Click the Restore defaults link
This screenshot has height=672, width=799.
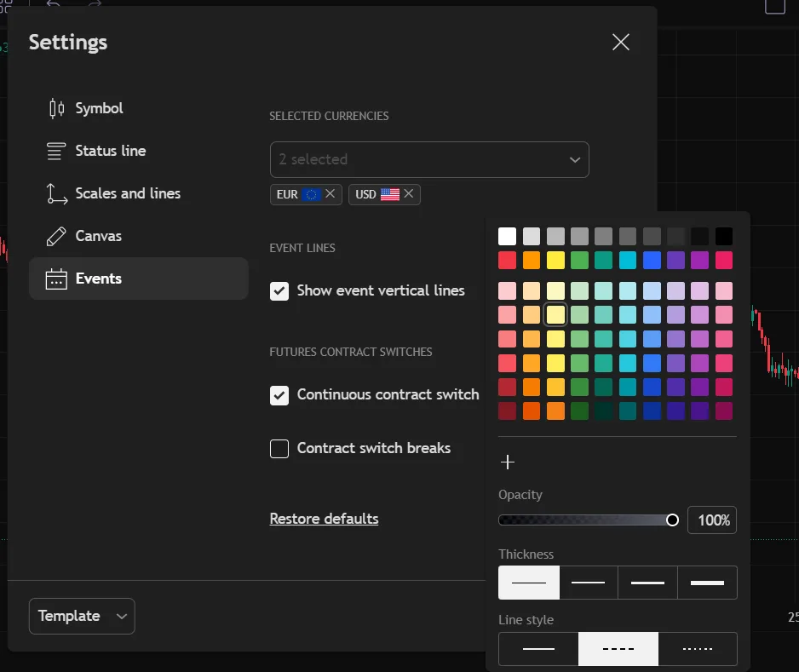click(x=324, y=519)
